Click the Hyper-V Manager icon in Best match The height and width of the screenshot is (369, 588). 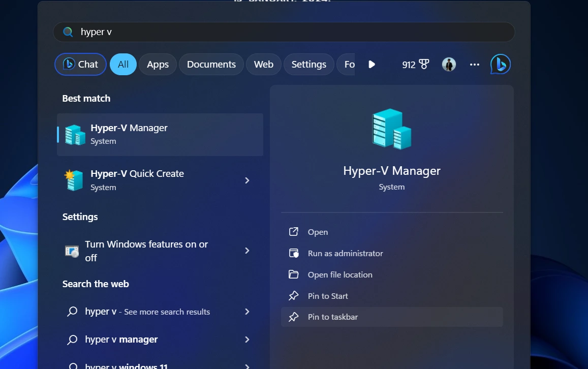pyautogui.click(x=75, y=135)
